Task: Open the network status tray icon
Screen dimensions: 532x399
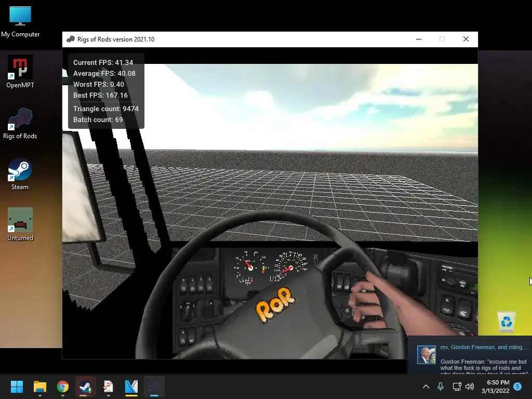Action: (x=457, y=387)
